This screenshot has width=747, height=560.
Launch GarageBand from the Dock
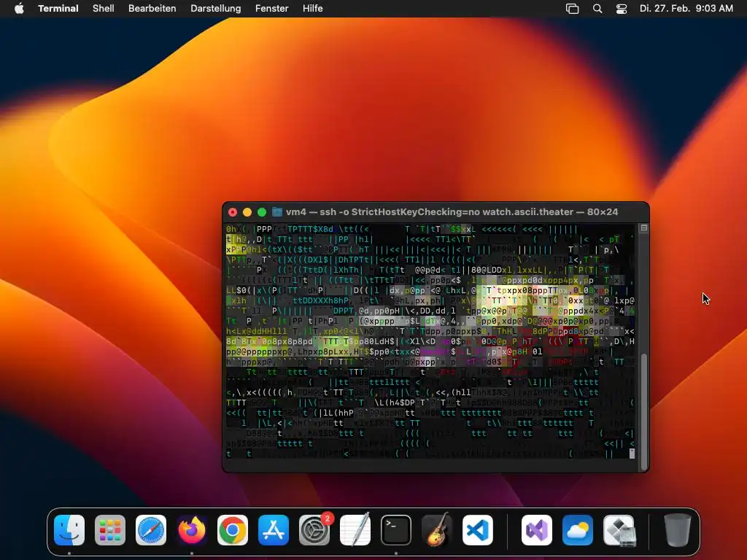pos(437,530)
